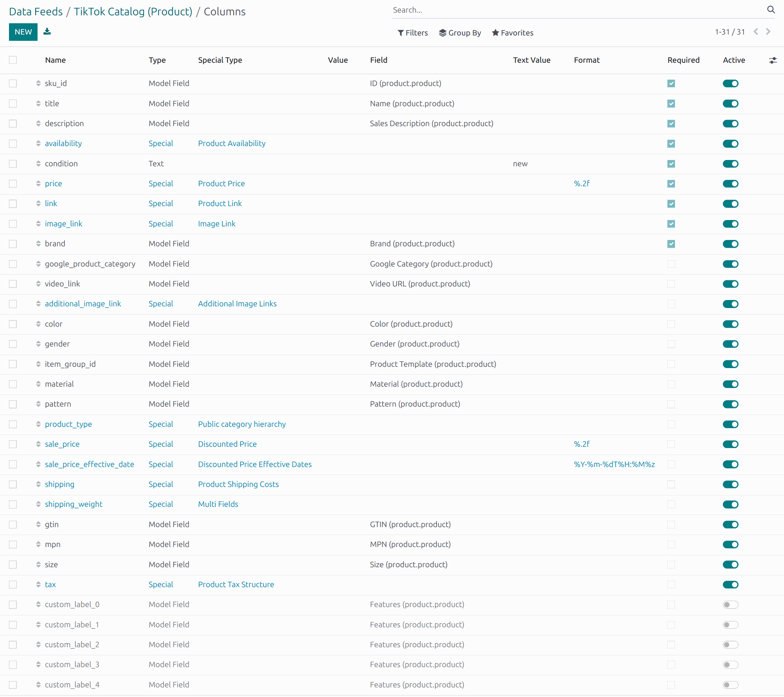
Task: Click the search magnifier icon
Action: 771,10
